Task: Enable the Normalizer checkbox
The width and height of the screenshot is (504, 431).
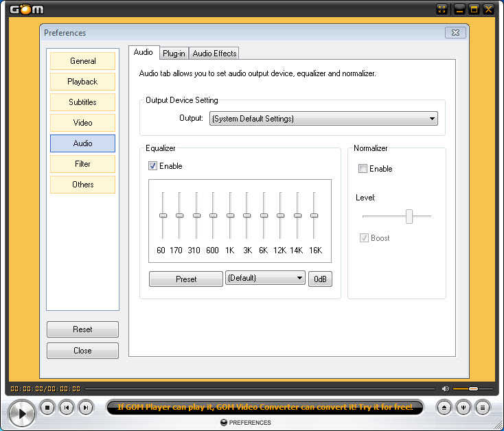Action: click(x=363, y=169)
